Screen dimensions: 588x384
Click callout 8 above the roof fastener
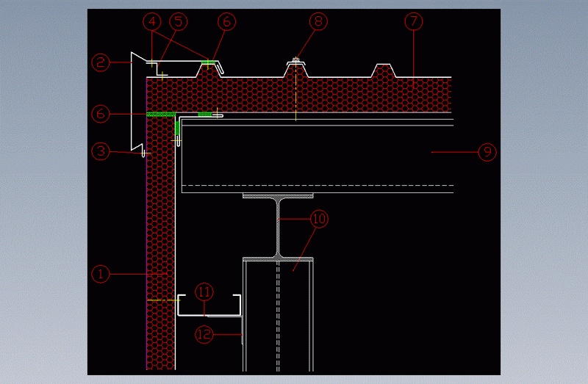pyautogui.click(x=317, y=21)
